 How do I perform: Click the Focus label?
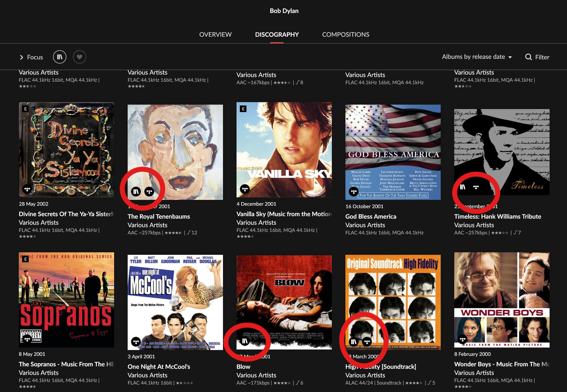click(x=35, y=57)
